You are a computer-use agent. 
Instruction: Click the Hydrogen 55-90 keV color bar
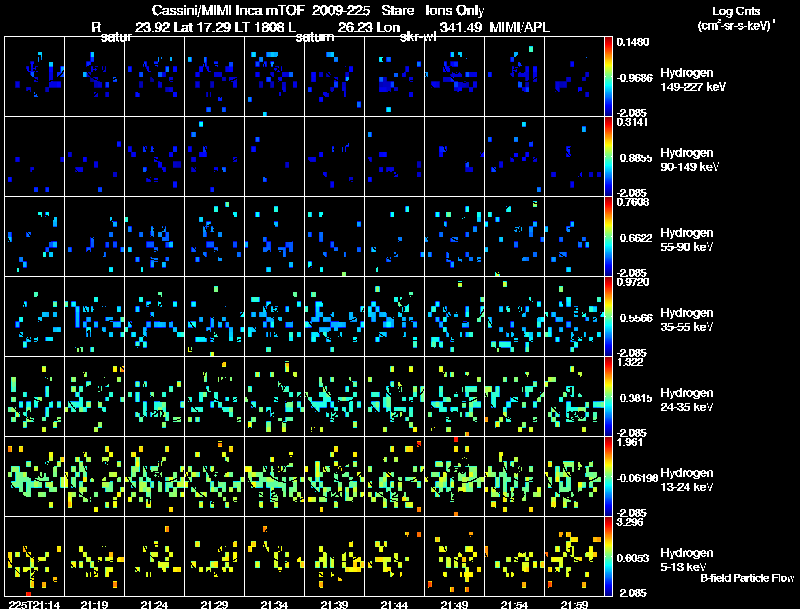click(608, 237)
